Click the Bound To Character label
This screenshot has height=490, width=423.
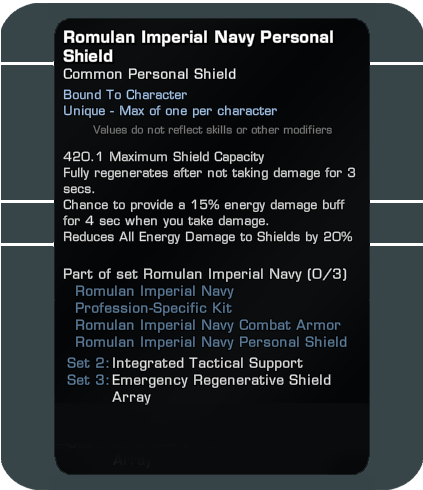point(125,95)
